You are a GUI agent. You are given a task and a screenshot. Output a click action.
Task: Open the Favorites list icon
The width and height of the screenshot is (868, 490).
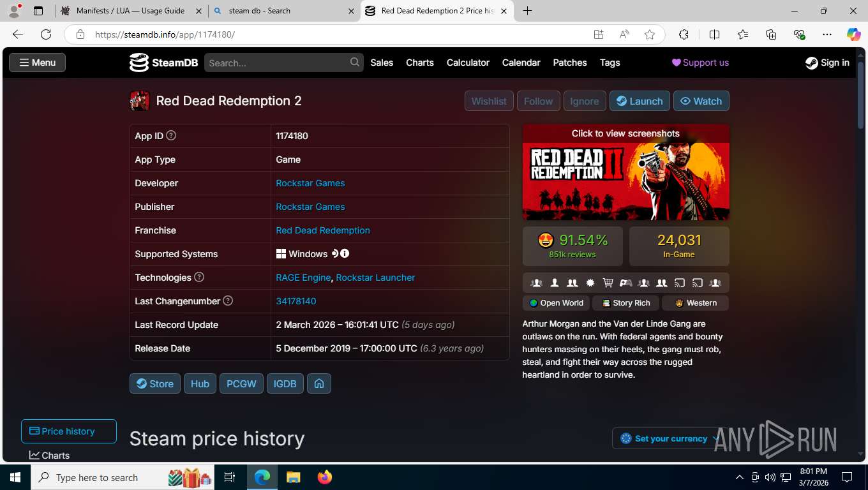pos(743,34)
